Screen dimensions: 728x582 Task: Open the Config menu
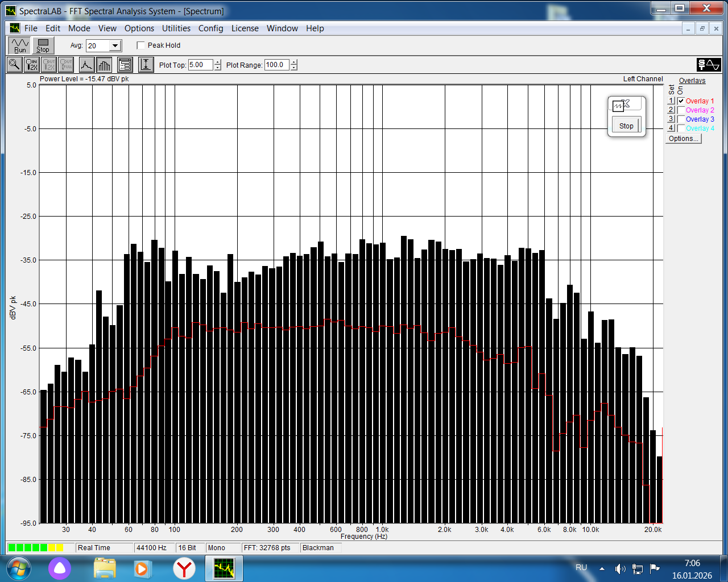210,28
